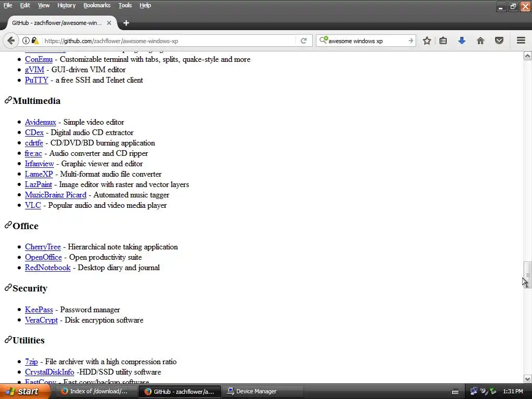Open the downloads arrow icon
The height and width of the screenshot is (399, 532).
click(x=462, y=41)
